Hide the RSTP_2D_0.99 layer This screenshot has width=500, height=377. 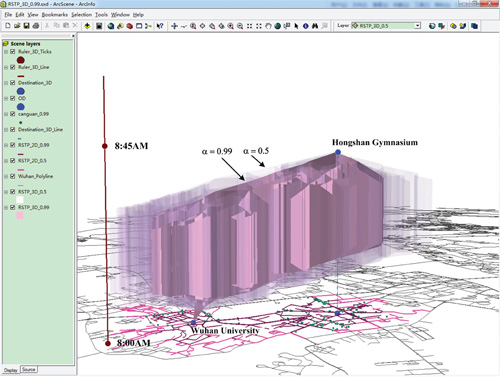coord(13,145)
